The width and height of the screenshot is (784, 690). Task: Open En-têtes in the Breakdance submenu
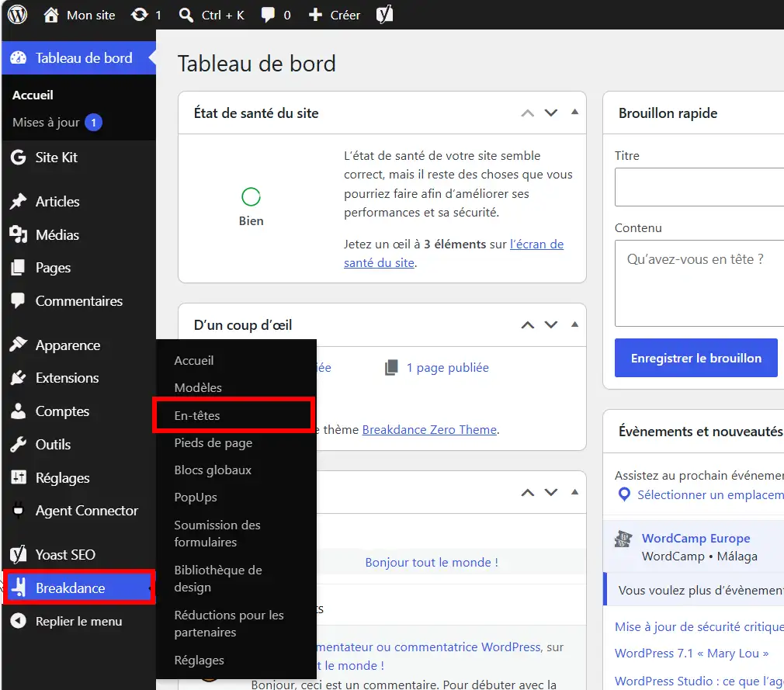tap(197, 415)
